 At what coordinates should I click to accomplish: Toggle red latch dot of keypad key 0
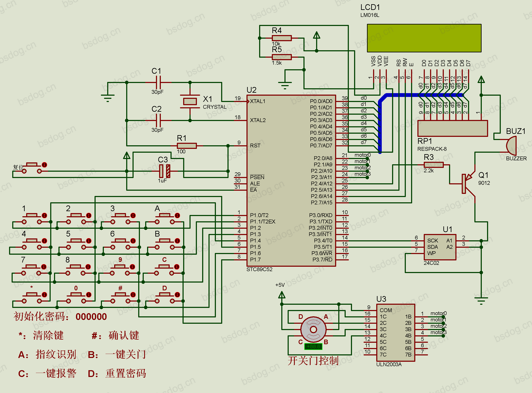89,295
